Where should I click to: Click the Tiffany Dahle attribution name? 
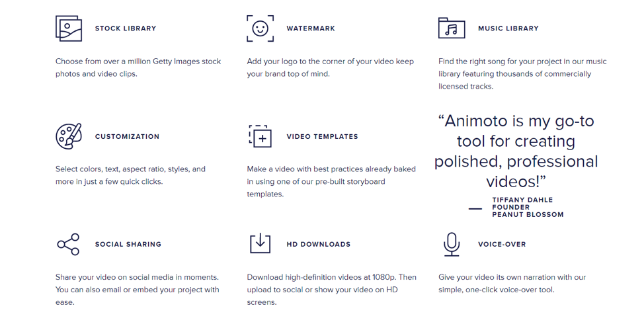[x=522, y=200]
